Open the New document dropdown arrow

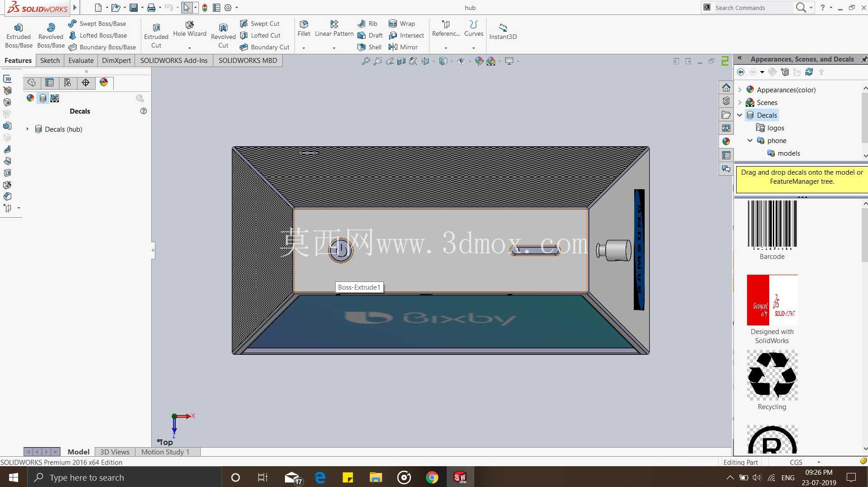107,8
